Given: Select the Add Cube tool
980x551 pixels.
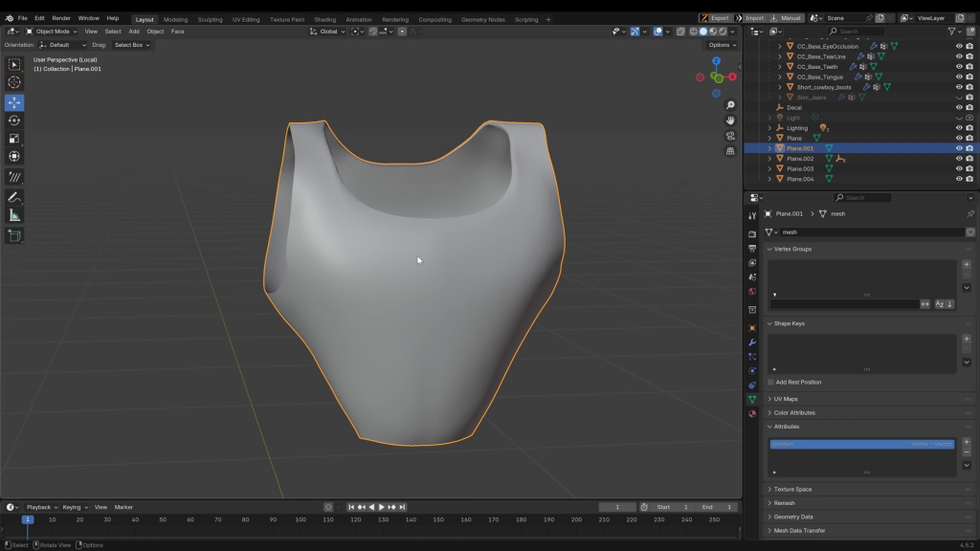Looking at the screenshot, I should click(x=14, y=235).
